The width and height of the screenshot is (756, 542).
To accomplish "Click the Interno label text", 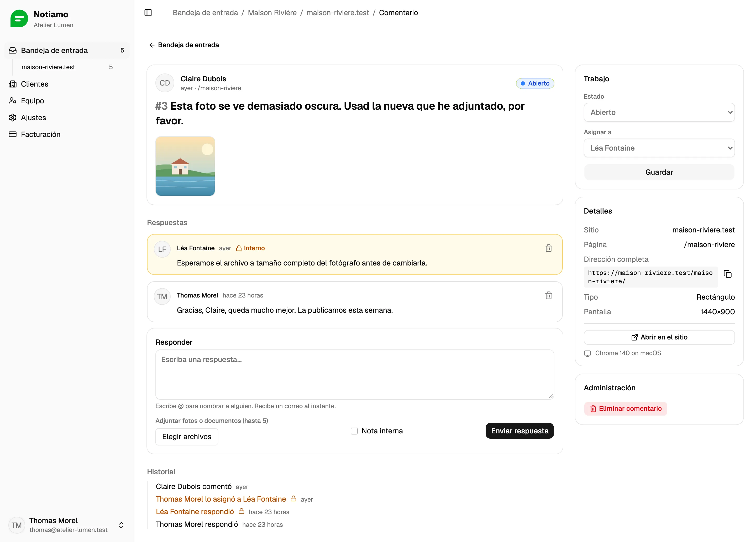I will click(254, 248).
